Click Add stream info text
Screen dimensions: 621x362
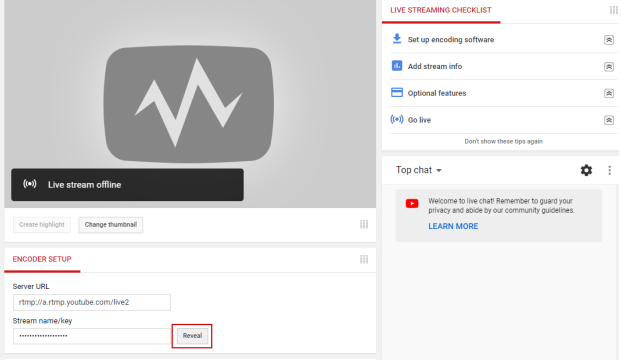pyautogui.click(x=435, y=67)
